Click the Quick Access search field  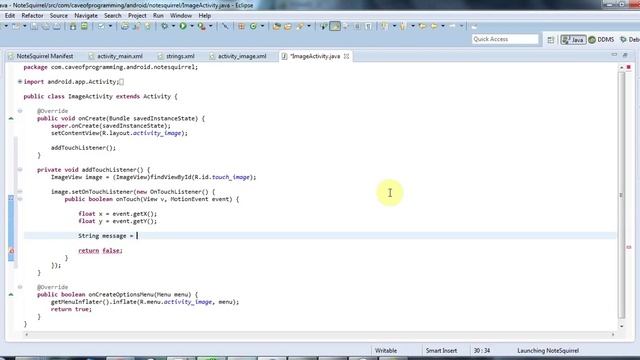click(x=505, y=39)
